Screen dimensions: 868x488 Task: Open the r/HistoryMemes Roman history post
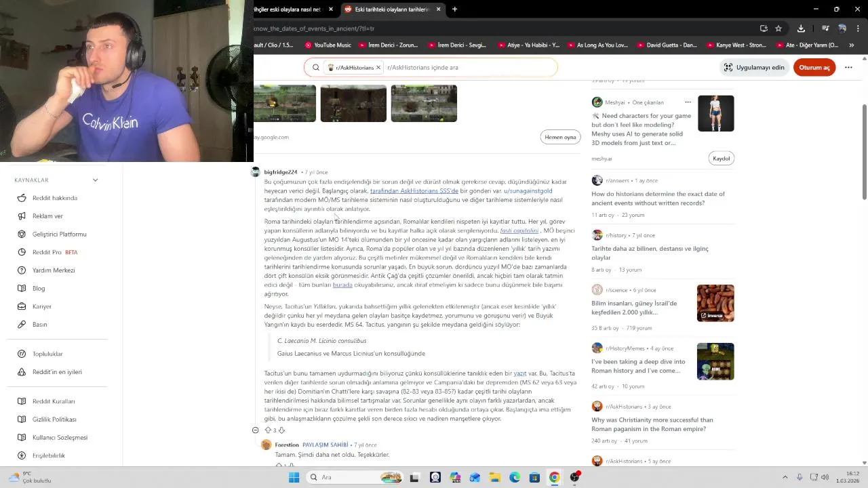click(x=638, y=366)
